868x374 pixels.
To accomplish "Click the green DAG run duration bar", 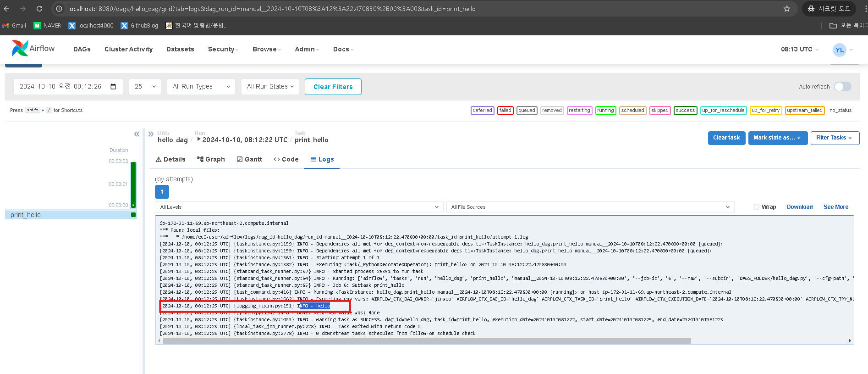I will click(x=133, y=184).
